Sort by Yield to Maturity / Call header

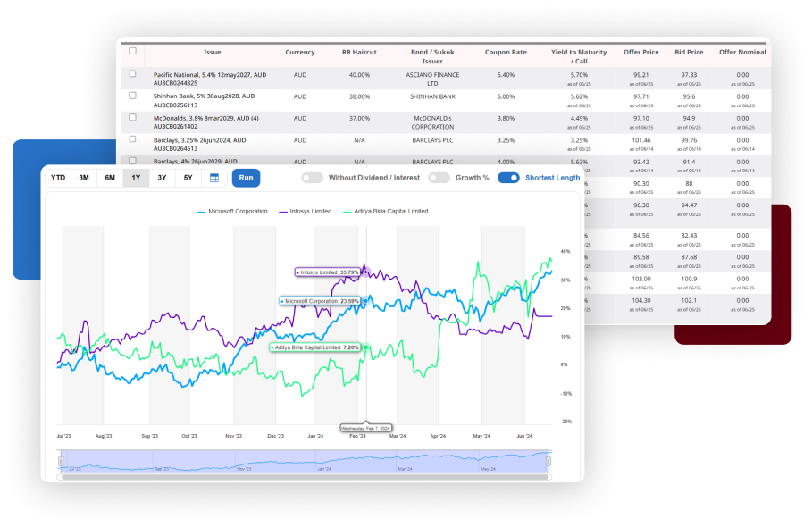coord(579,56)
